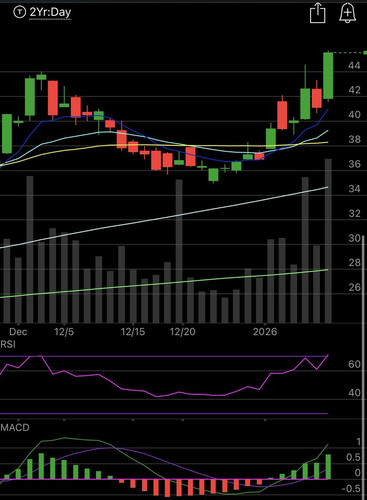Screen dimensions: 367x500
Task: Click the 12/5 date label
Action: point(64,332)
